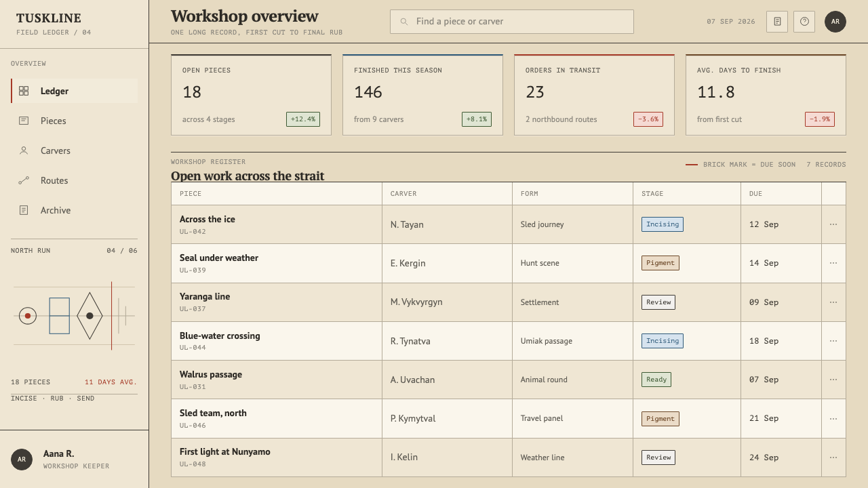Screen dimensions: 868x488
Task: Open the Routes icon in navigation
Action: (24, 180)
